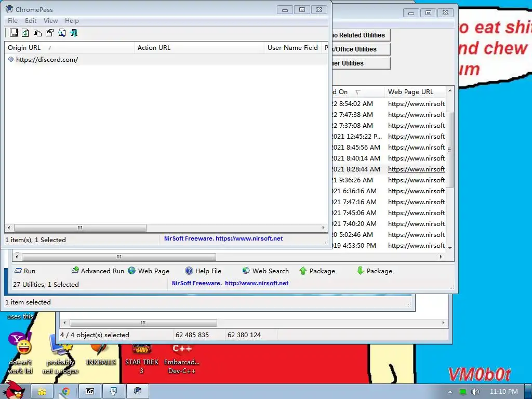532x399 pixels.
Task: Click the NirLauncher horizontal scrollbar thumb
Action: tap(119, 257)
